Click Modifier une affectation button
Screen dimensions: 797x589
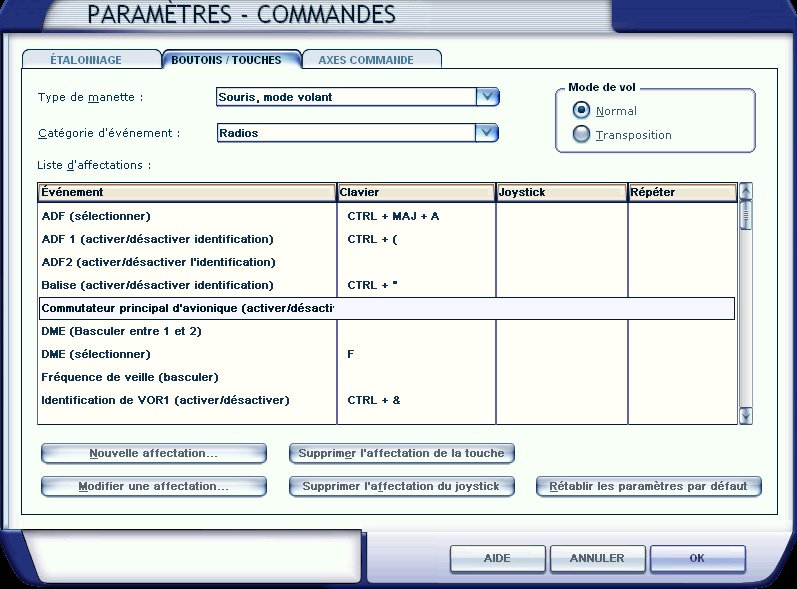[154, 486]
